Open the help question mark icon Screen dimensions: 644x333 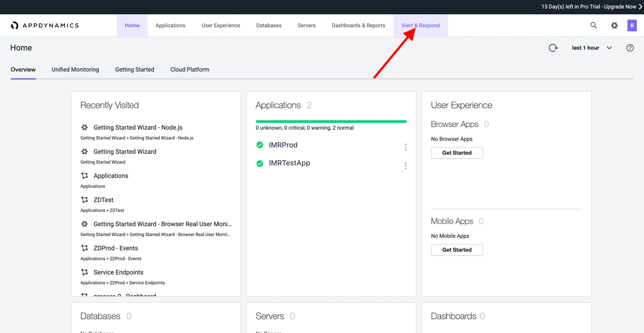tap(630, 48)
